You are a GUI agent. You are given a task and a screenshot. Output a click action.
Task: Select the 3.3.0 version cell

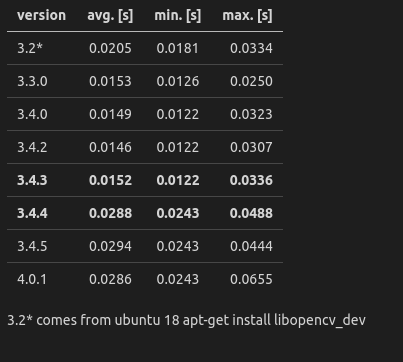tap(32, 81)
